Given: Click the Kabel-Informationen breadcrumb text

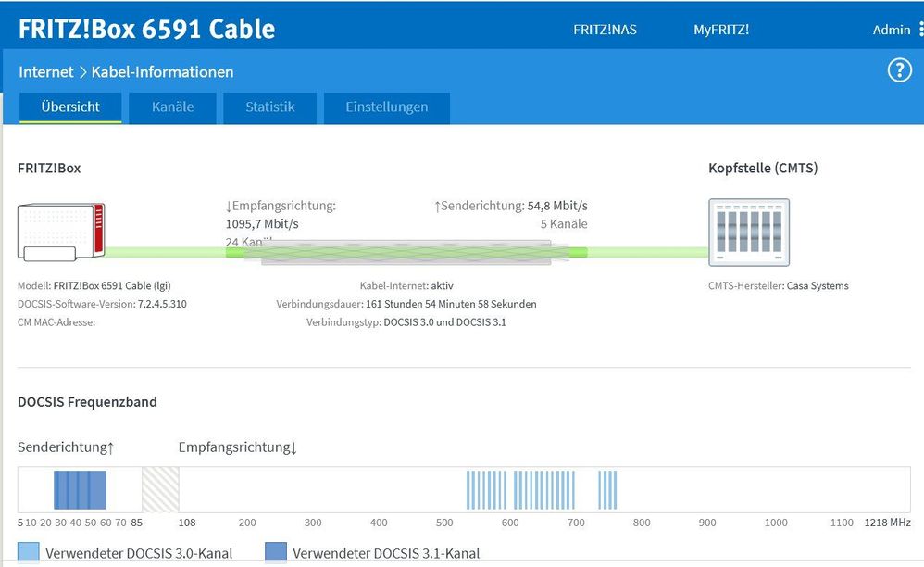Looking at the screenshot, I should point(162,71).
